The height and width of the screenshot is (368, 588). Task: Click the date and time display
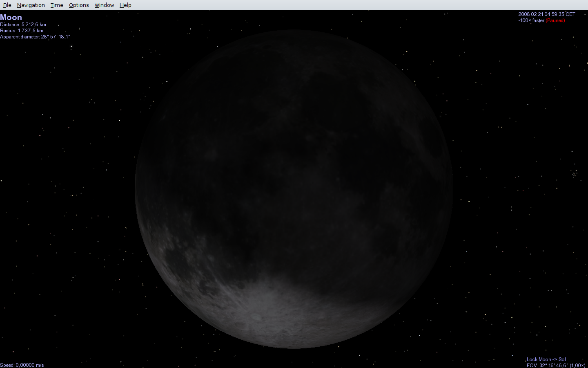pyautogui.click(x=547, y=14)
